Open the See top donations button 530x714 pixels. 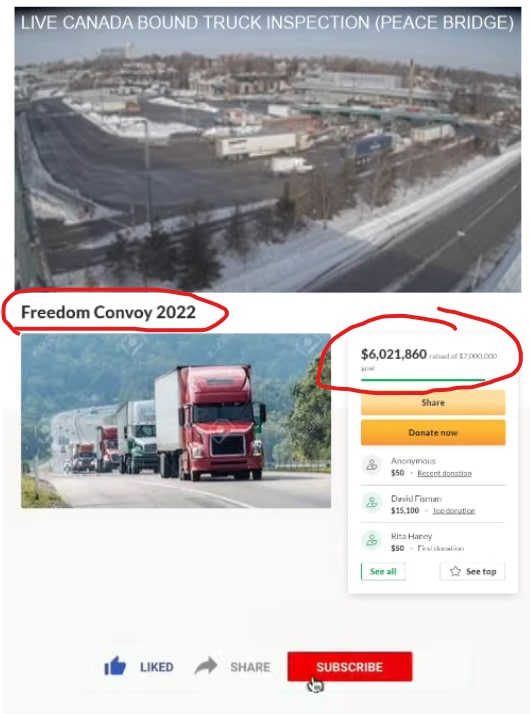(472, 571)
